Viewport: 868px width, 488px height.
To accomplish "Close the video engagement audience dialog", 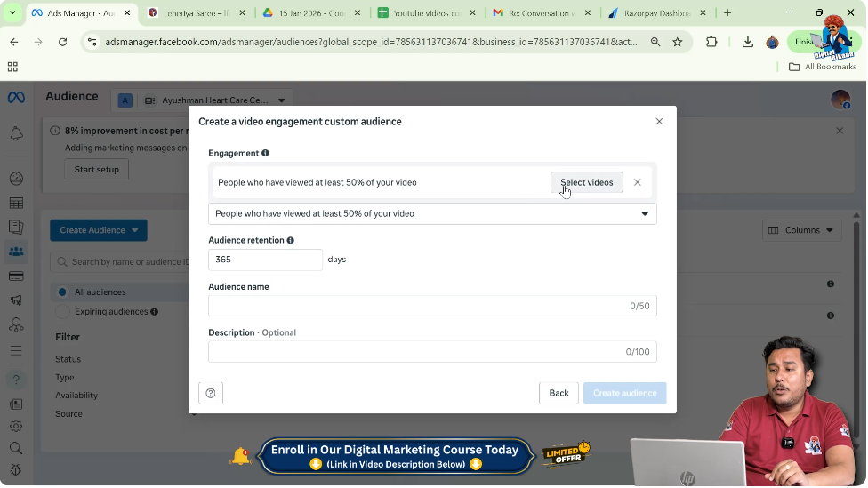I will click(659, 122).
